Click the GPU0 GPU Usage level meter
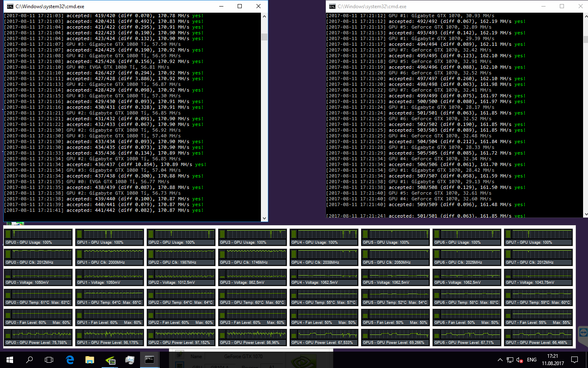The height and width of the screenshot is (368, 588). click(x=8, y=234)
